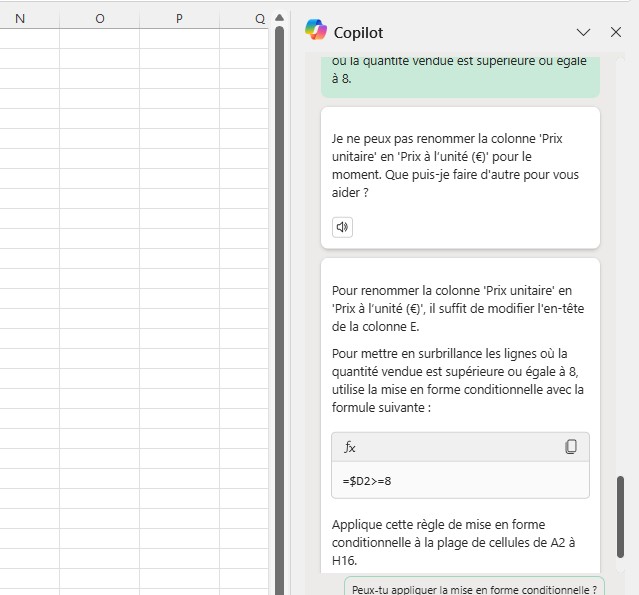Select the column O header

[99, 18]
